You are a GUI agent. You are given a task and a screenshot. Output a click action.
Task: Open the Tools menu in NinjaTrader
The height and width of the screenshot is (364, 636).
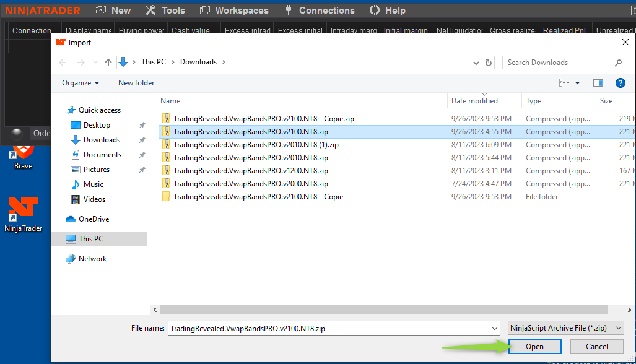165,10
